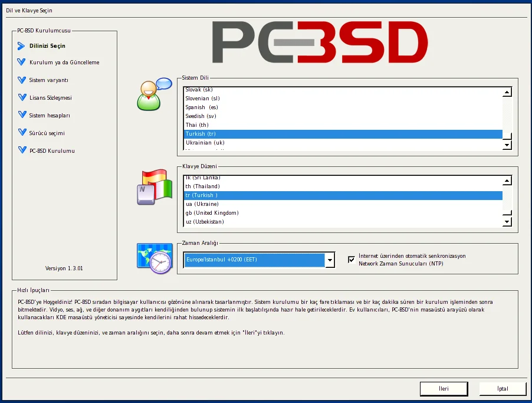Pick Swedish (sv) from the language list
The height and width of the screenshot is (403, 532).
pyautogui.click(x=343, y=116)
